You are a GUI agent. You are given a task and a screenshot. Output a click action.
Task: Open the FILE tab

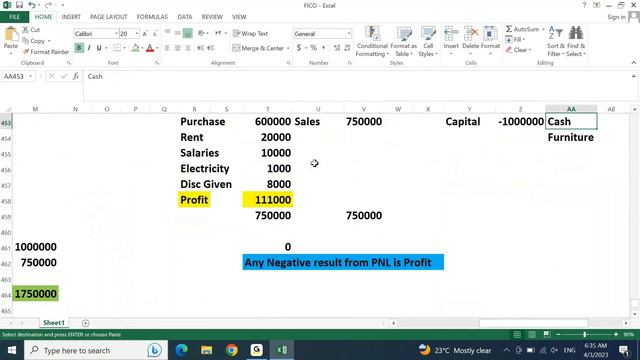tap(14, 17)
